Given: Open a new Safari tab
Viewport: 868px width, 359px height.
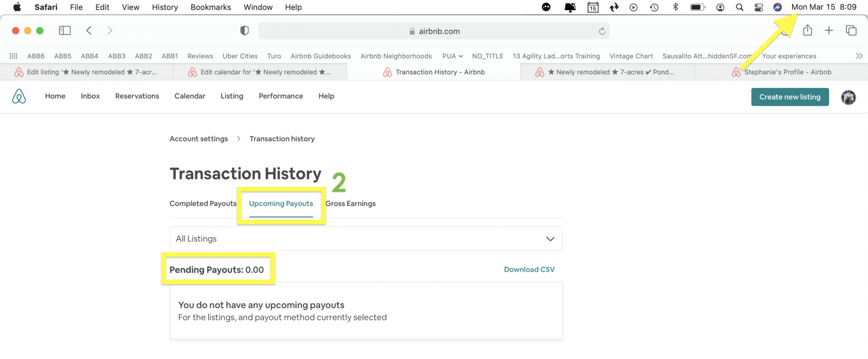Looking at the screenshot, I should [x=829, y=30].
